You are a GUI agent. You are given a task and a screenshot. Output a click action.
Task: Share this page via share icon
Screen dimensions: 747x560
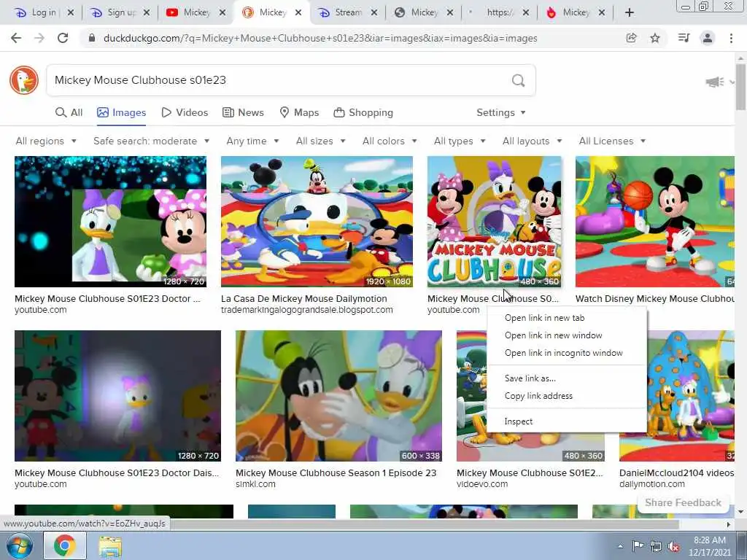coord(631,38)
